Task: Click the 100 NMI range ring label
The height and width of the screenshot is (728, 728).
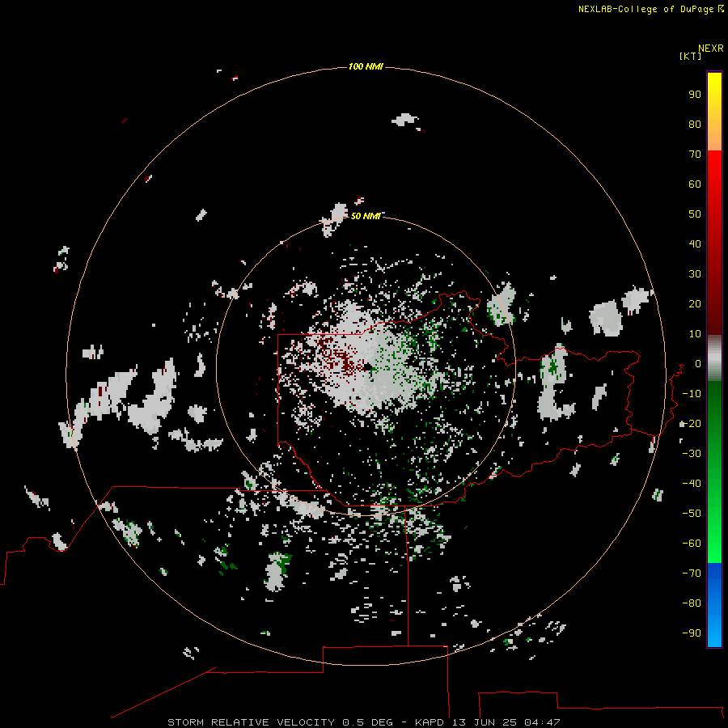Action: (366, 66)
